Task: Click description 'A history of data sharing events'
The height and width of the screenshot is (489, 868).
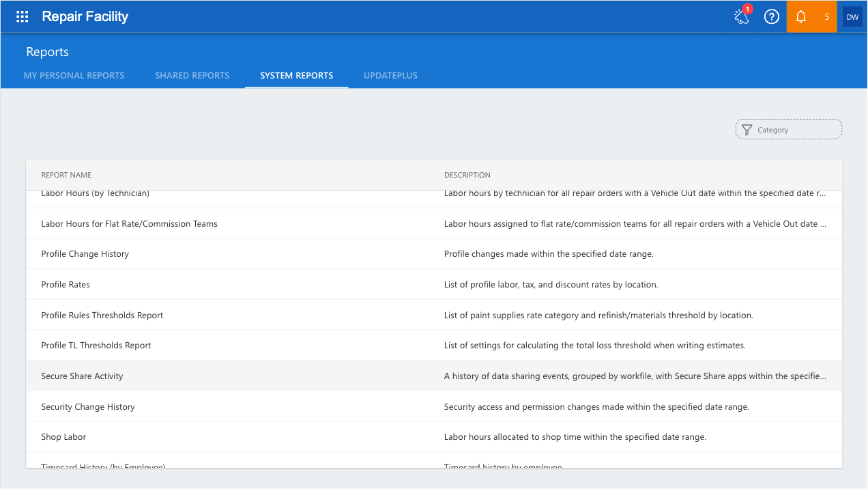Action: pyautogui.click(x=635, y=376)
